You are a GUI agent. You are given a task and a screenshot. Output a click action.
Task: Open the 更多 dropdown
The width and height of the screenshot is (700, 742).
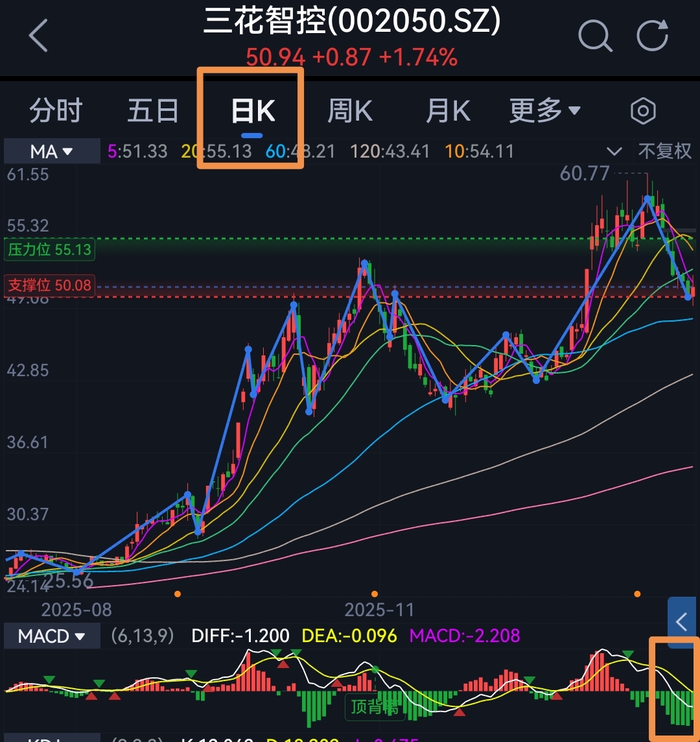pos(544,111)
